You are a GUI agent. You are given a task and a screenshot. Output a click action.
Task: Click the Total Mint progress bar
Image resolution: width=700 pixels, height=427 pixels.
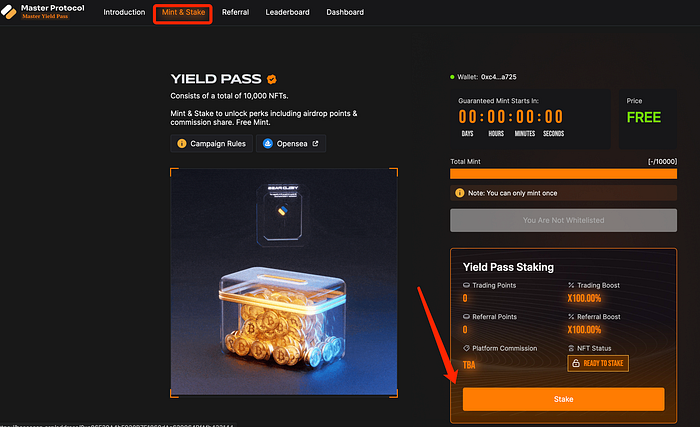(563, 174)
